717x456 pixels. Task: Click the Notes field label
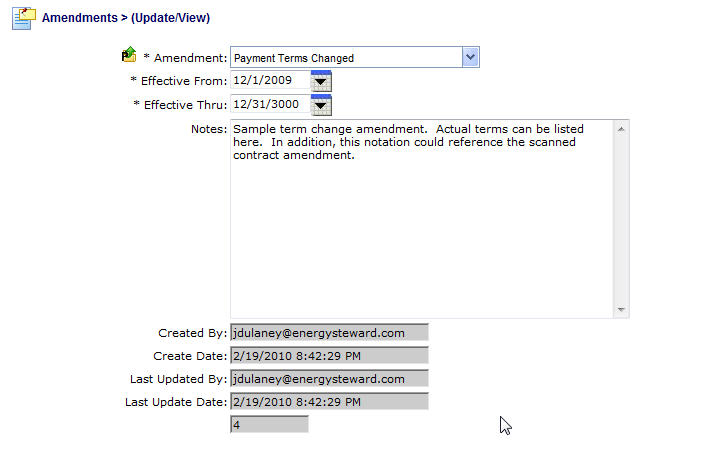[208, 129]
